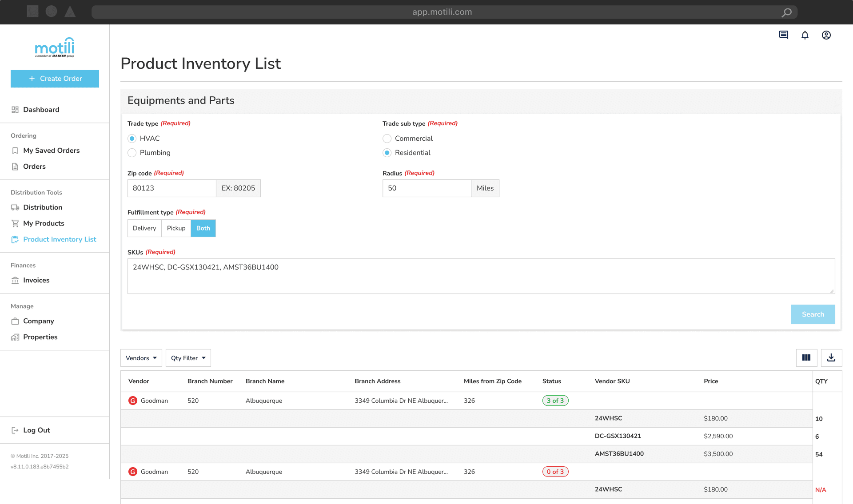Viewport: 853px width, 504px height.
Task: Open Invoices under Finances
Action: 36,280
